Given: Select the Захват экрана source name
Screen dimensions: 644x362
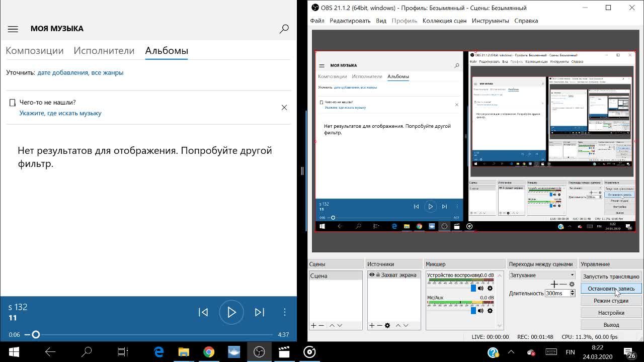Looking at the screenshot, I should [398, 275].
